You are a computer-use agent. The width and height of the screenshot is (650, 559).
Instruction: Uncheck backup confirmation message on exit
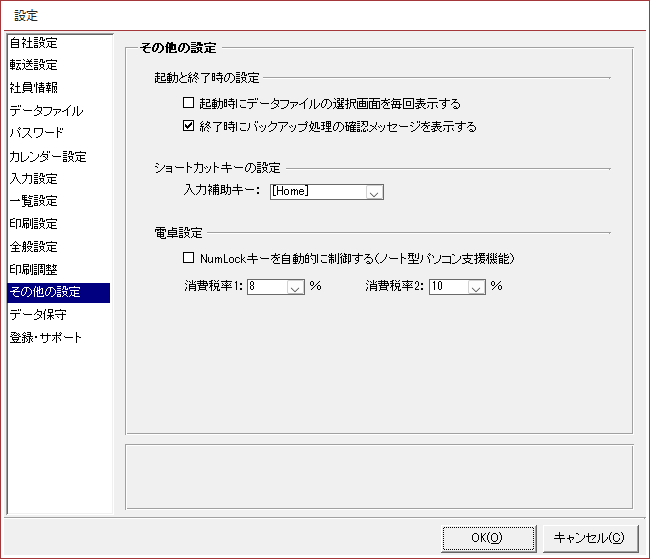click(x=188, y=127)
